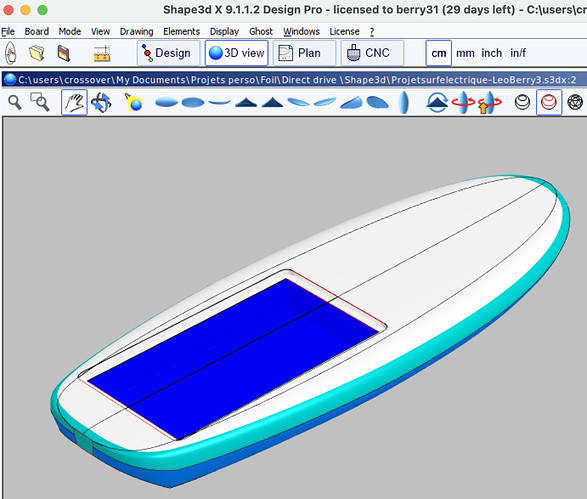Open the License menu
587x499 pixels.
(344, 32)
